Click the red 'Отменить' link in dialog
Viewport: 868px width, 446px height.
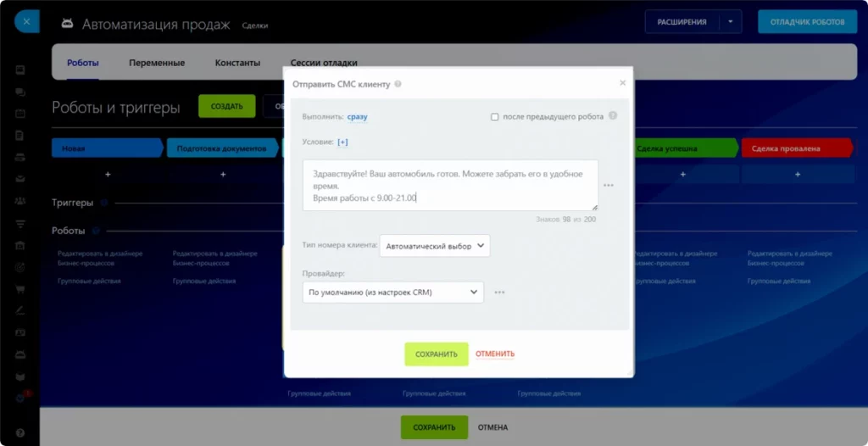(x=495, y=354)
